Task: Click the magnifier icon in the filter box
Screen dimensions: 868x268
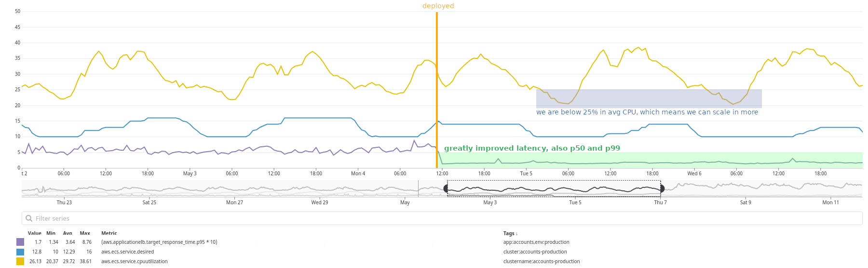Action: click(29, 218)
